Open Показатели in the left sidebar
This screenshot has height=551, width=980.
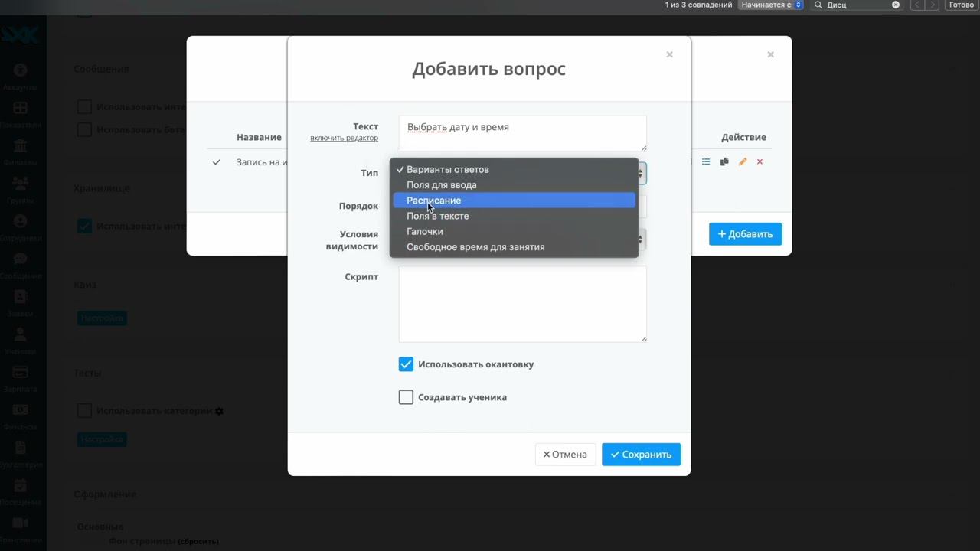tap(20, 115)
